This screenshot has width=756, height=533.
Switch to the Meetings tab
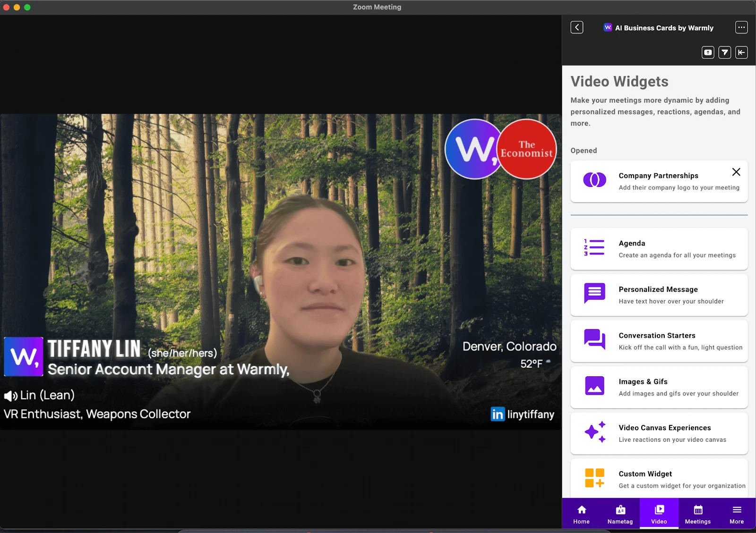point(697,514)
